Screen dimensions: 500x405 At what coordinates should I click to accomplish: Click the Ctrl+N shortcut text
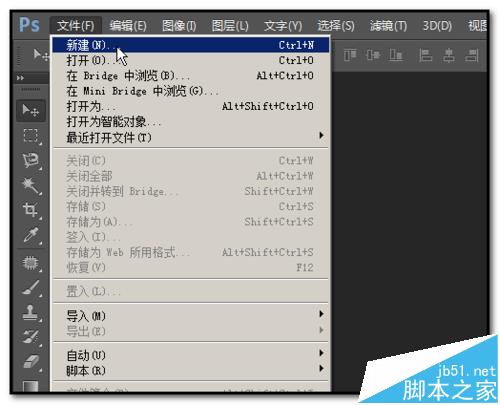click(296, 45)
